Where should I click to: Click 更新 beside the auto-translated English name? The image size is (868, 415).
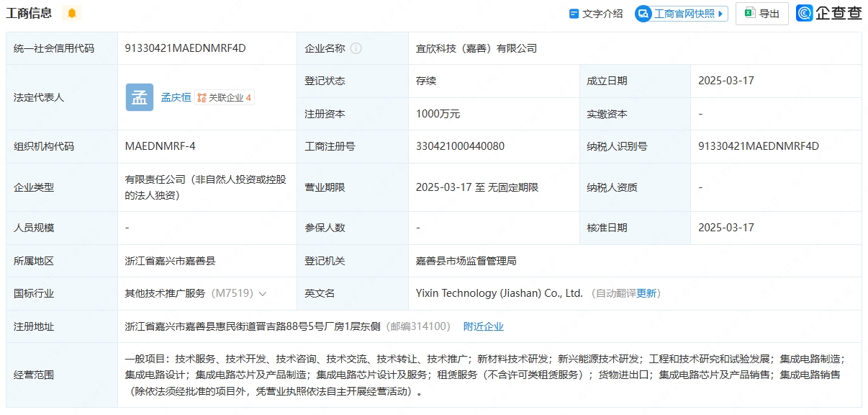(646, 293)
